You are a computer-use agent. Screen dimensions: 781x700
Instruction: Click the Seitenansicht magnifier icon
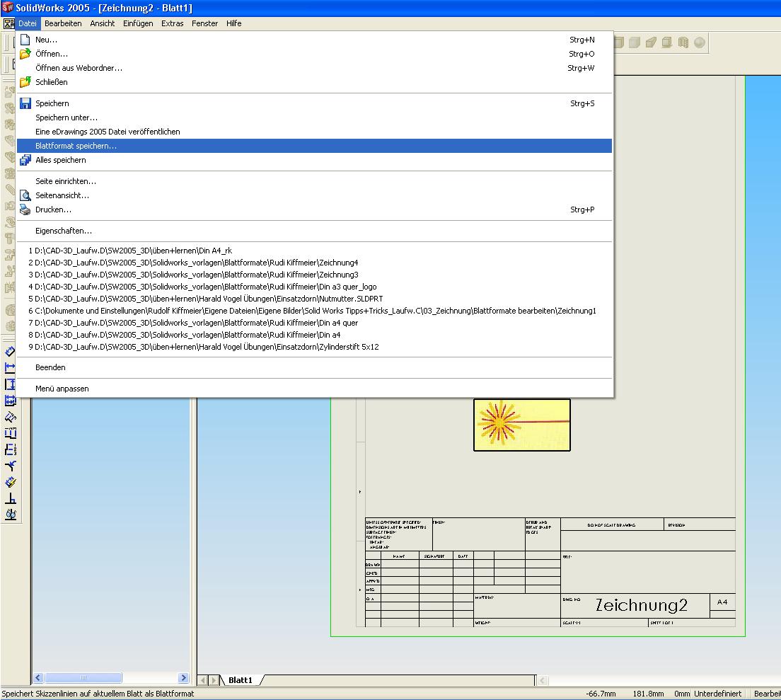[25, 195]
